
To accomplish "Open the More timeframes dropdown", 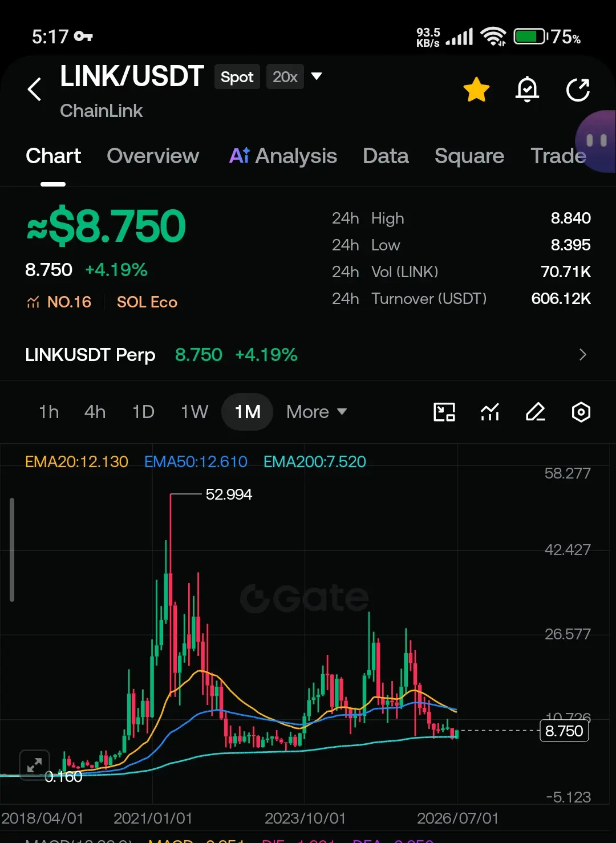I will (x=317, y=412).
